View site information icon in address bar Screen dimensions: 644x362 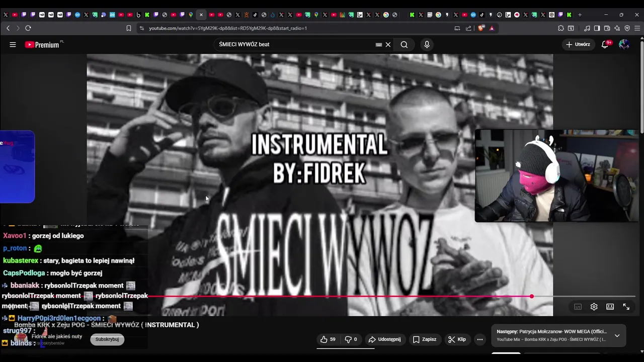(x=142, y=28)
